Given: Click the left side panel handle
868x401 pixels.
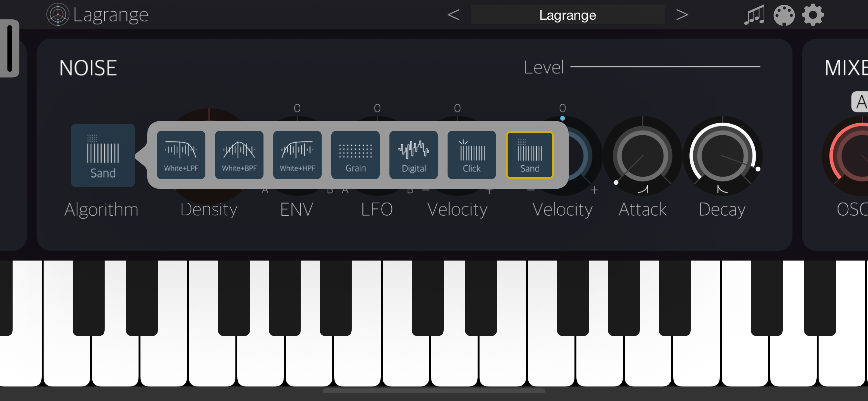Looking at the screenshot, I should point(9,48).
